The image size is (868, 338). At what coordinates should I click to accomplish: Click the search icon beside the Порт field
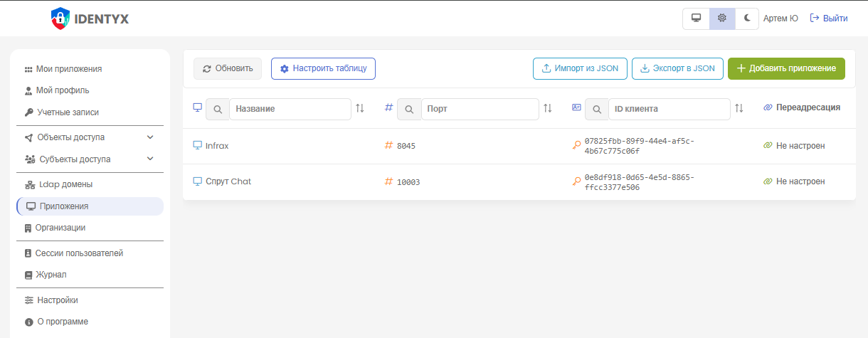point(409,109)
